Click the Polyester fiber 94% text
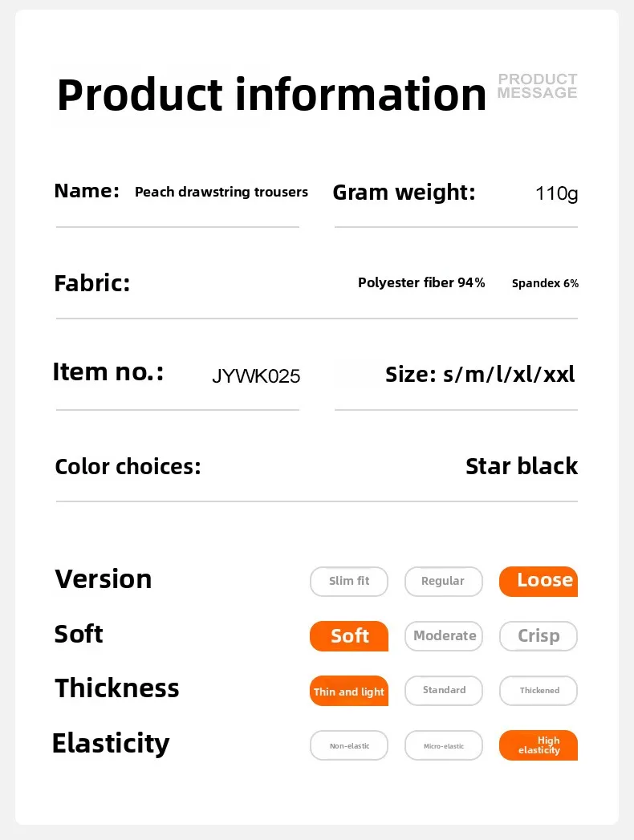This screenshot has width=634, height=840. click(421, 283)
